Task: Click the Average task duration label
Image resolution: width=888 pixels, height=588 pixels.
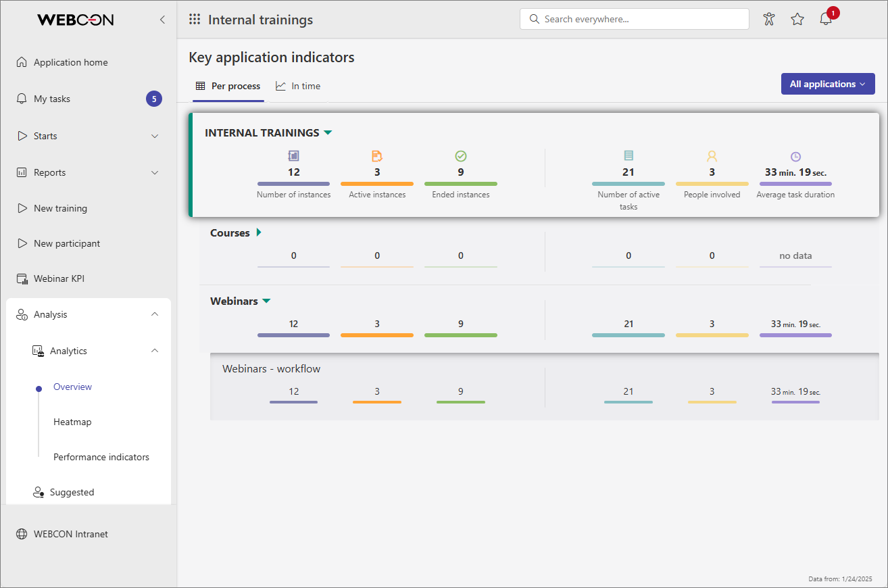Action: pos(795,195)
